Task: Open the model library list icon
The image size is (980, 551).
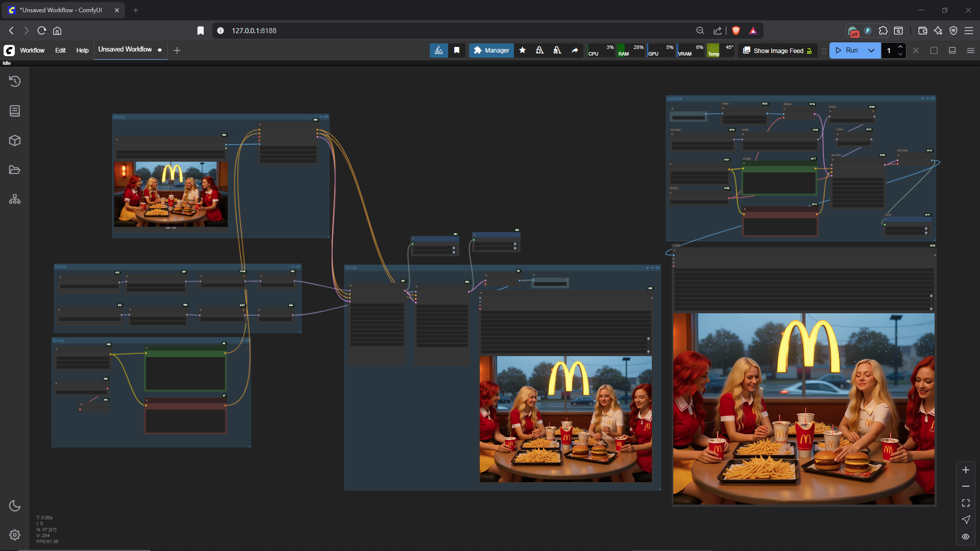Action: click(x=15, y=111)
